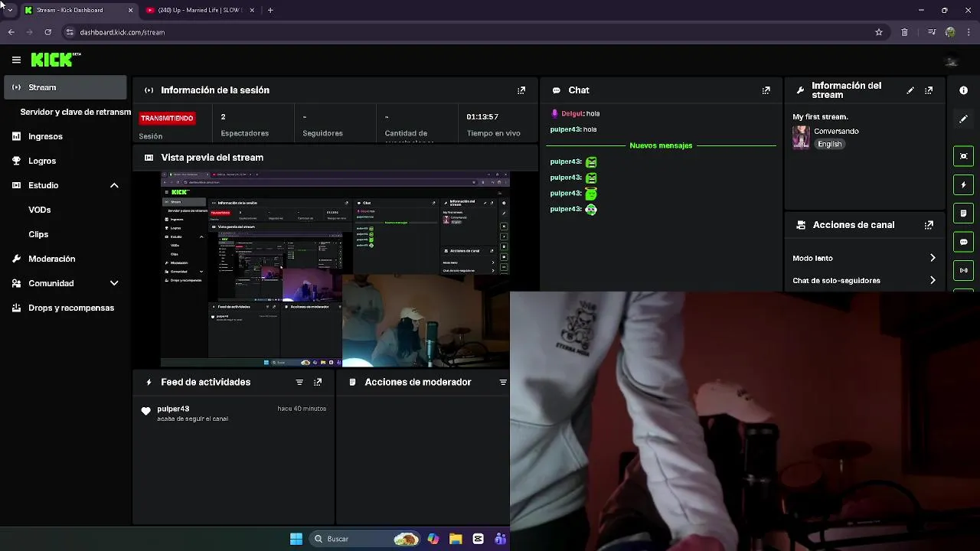The width and height of the screenshot is (980, 551).
Task: Select Stream in the left sidebar
Action: coord(65,87)
